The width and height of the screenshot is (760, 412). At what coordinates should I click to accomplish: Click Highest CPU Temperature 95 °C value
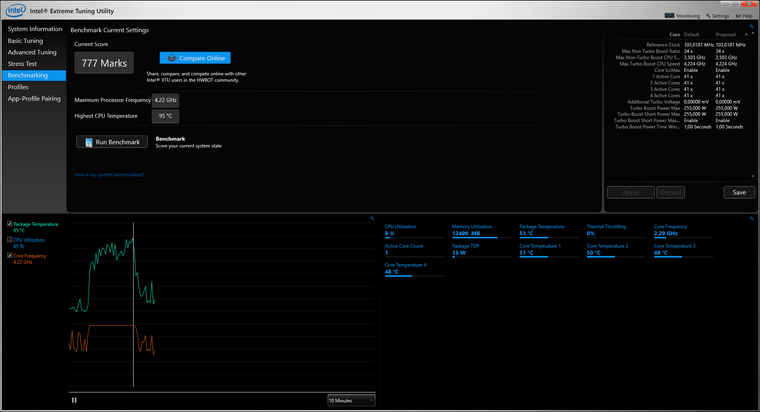[x=165, y=116]
